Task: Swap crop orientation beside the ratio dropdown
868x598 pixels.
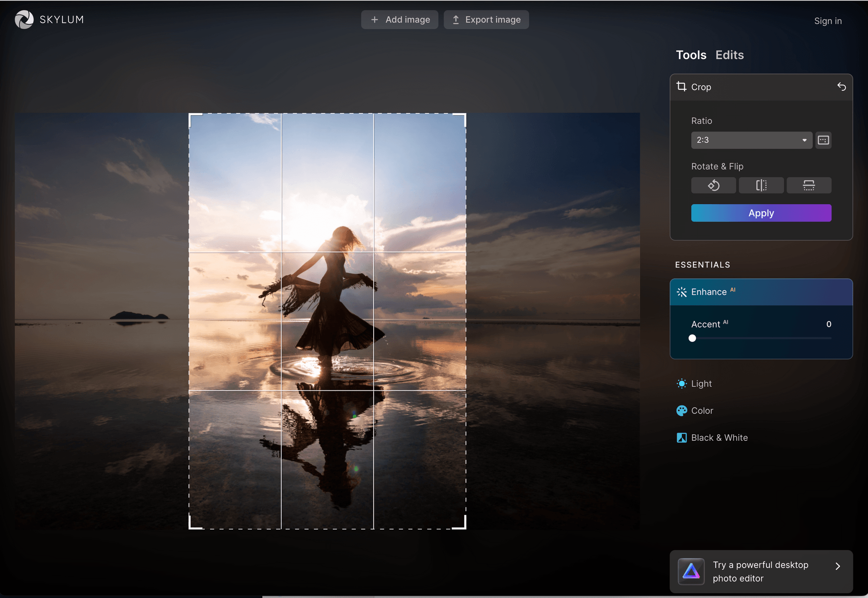Action: pos(823,140)
